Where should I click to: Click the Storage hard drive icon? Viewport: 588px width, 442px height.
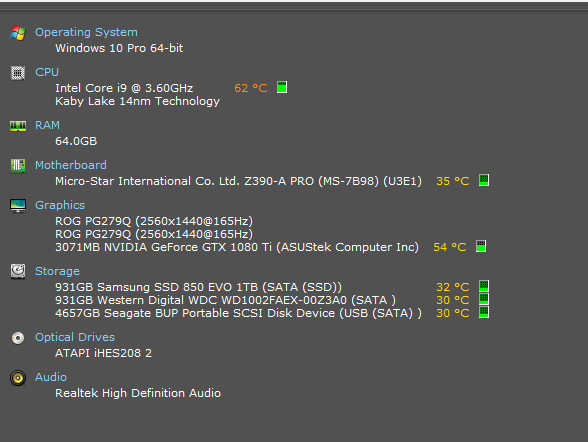[x=18, y=271]
